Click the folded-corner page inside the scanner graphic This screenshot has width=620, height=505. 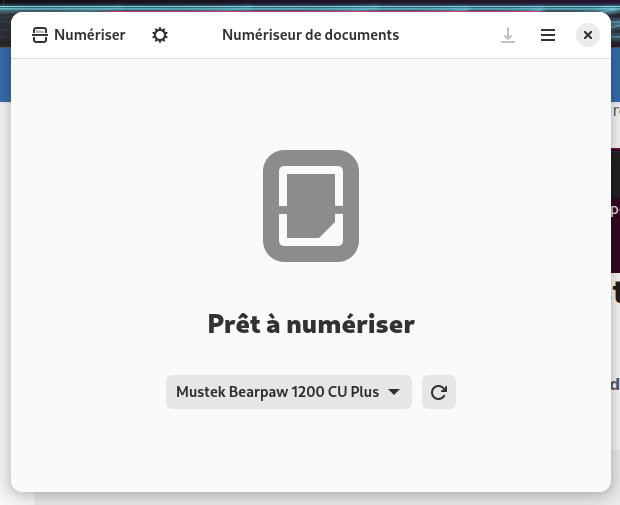tap(310, 207)
